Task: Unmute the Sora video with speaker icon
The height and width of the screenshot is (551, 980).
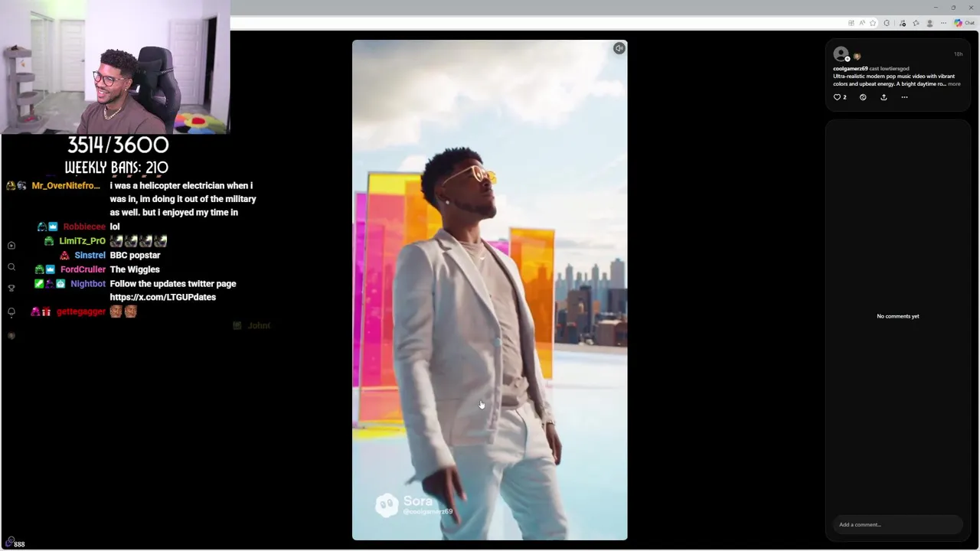Action: coord(619,48)
